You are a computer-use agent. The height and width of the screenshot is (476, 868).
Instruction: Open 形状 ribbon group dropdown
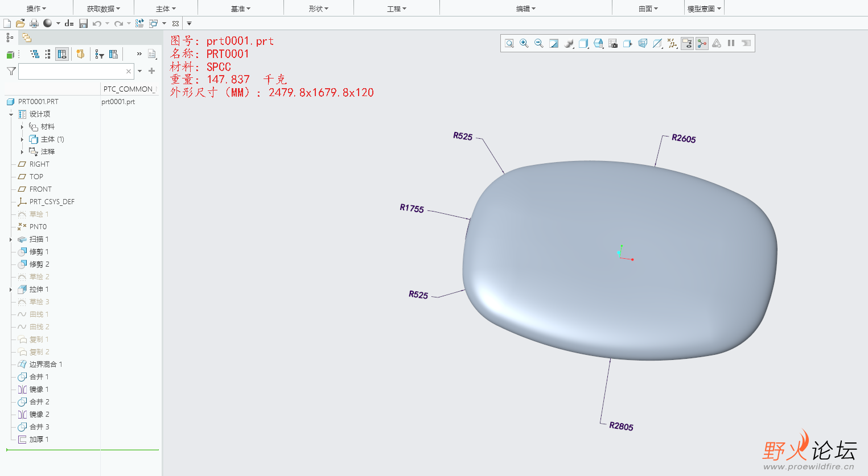click(x=319, y=9)
